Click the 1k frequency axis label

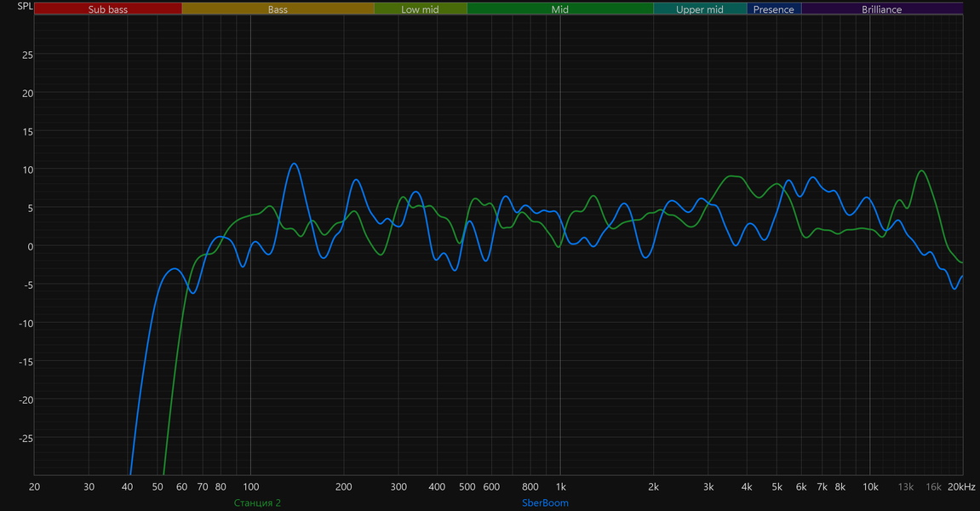coord(560,486)
